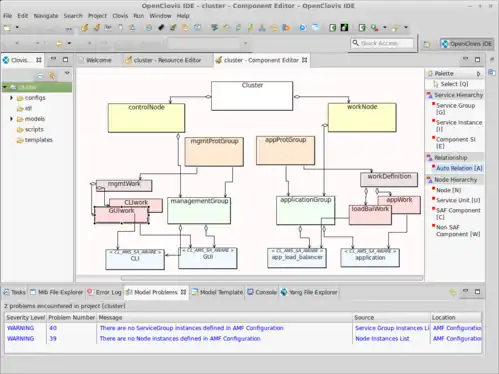Collapse the Relationship palette drawer
The image size is (499, 374).
click(455, 158)
